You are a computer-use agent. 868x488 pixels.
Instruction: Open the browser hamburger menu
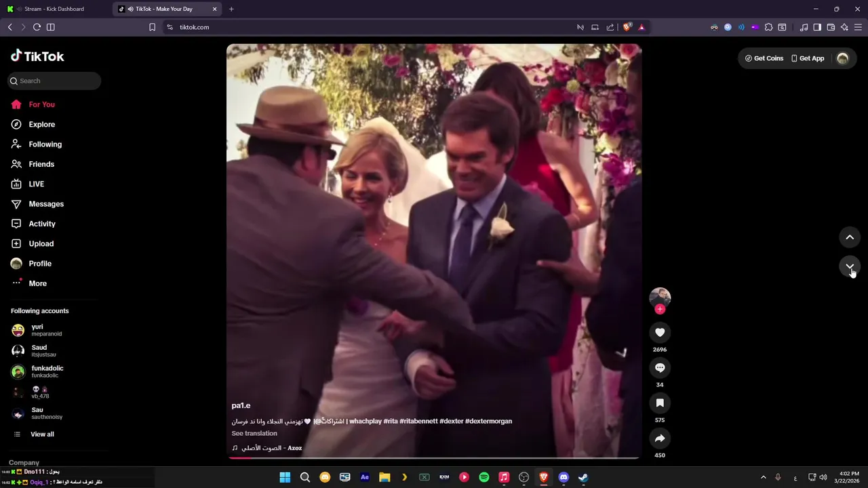[859, 27]
